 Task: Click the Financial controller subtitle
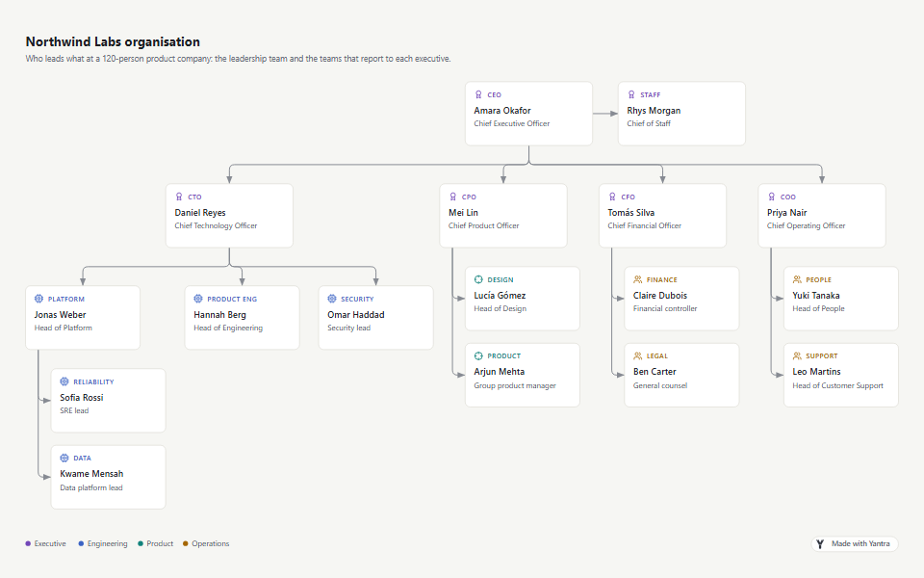click(665, 309)
